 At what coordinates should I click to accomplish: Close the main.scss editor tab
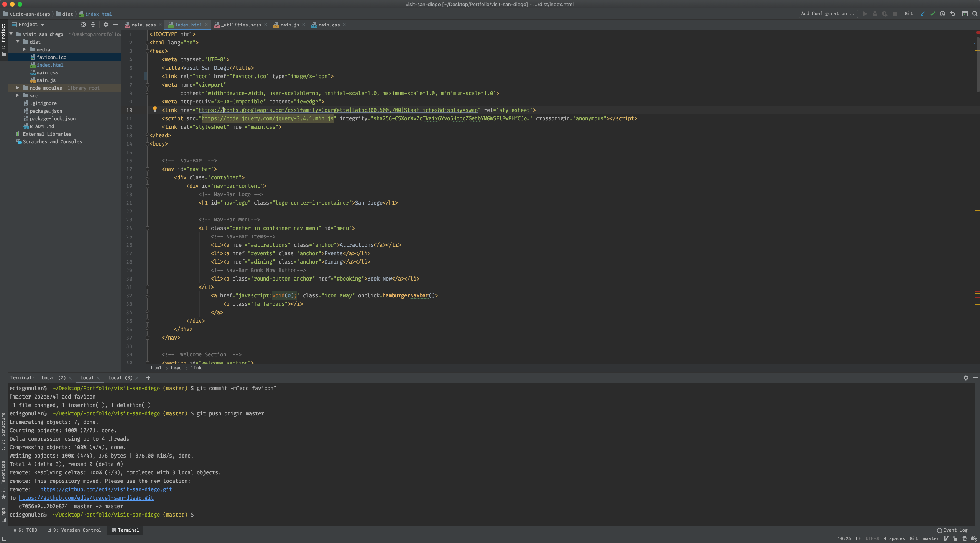(x=160, y=25)
